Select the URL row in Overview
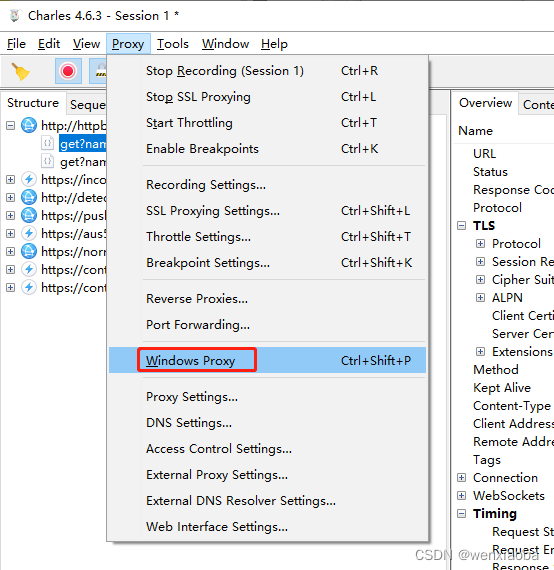554x570 pixels. 484,154
